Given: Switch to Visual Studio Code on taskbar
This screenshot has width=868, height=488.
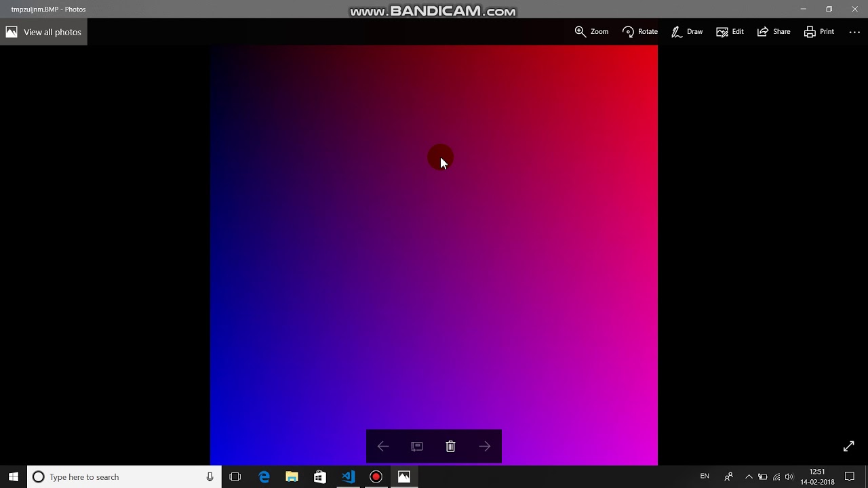Looking at the screenshot, I should [x=348, y=476].
